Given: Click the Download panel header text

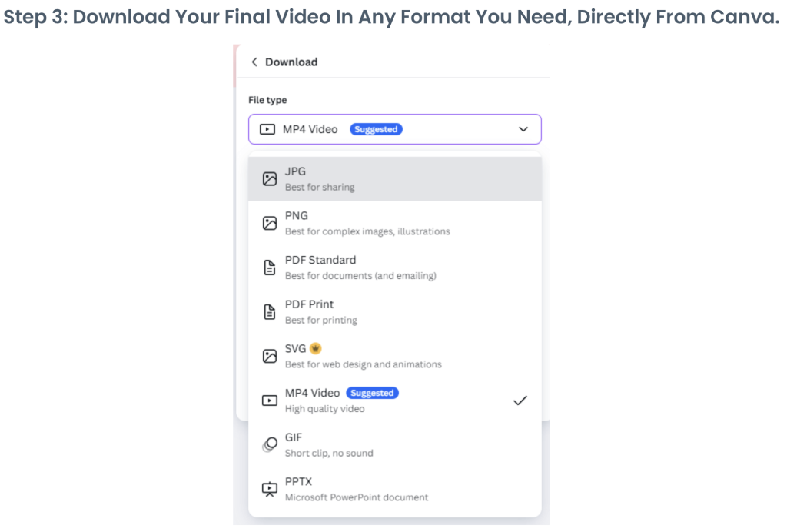Looking at the screenshot, I should click(291, 62).
